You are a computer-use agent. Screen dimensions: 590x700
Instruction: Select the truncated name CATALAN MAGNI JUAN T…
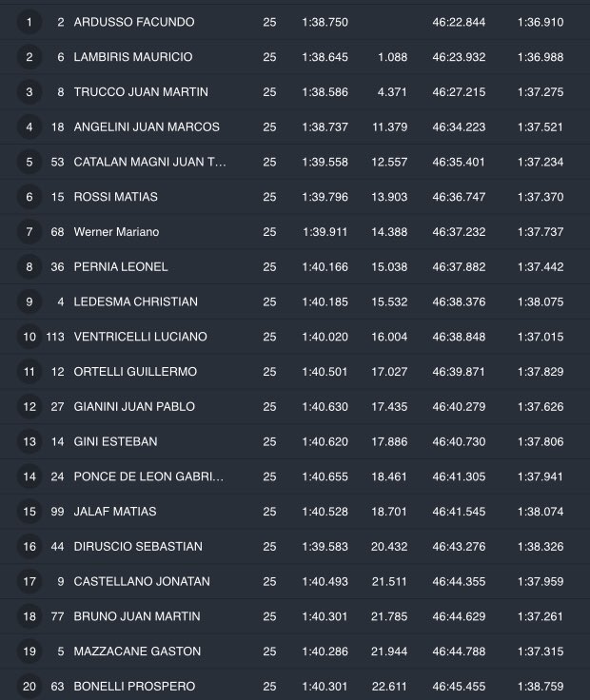click(x=150, y=162)
